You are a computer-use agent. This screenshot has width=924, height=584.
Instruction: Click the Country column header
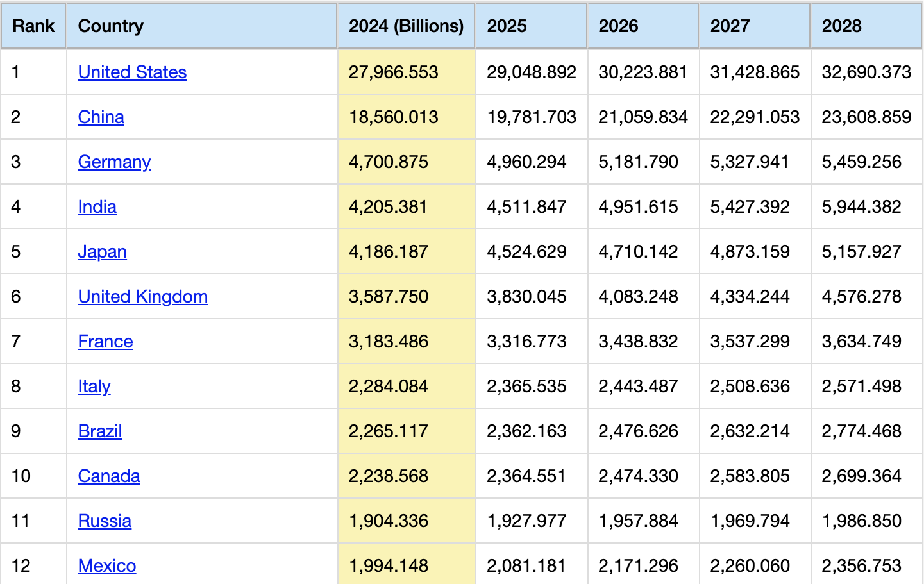201,26
